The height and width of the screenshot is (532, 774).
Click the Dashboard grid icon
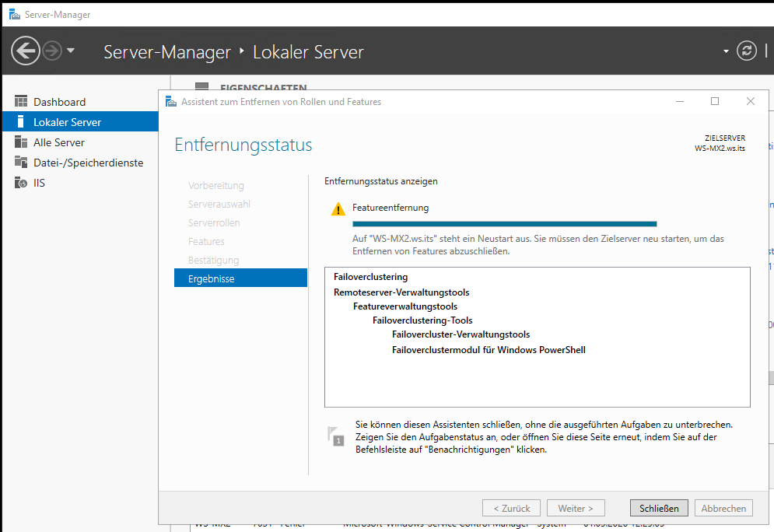pyautogui.click(x=21, y=102)
